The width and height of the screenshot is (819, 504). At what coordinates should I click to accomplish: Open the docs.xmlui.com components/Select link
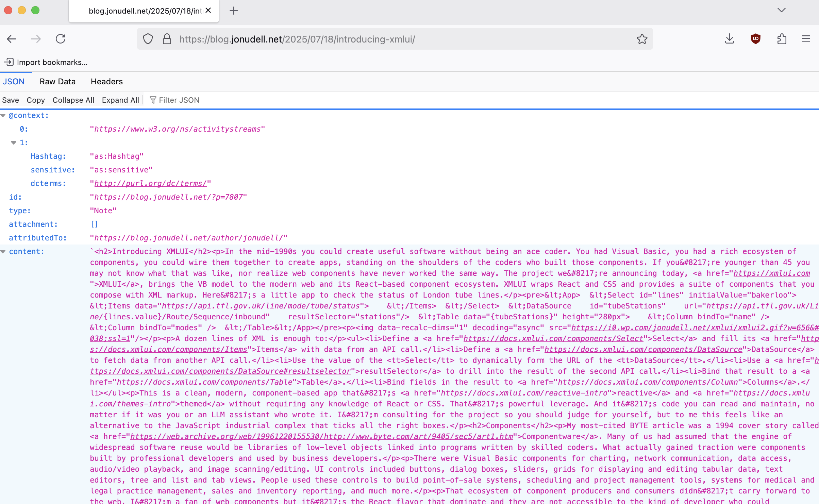coord(554,339)
